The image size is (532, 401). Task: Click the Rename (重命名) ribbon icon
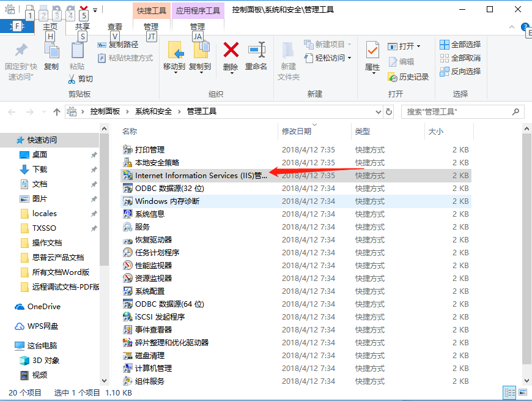pos(256,50)
